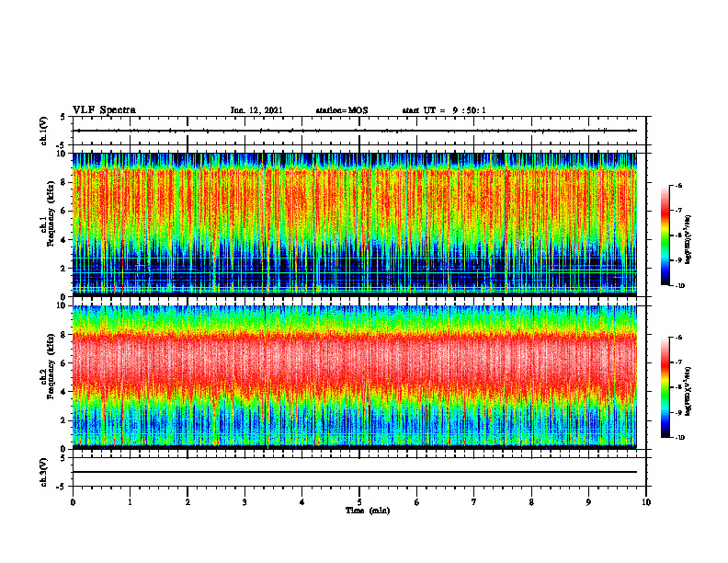This screenshot has height=563, width=728.
Task: Click time axis tick label '2'
Action: pos(188,502)
